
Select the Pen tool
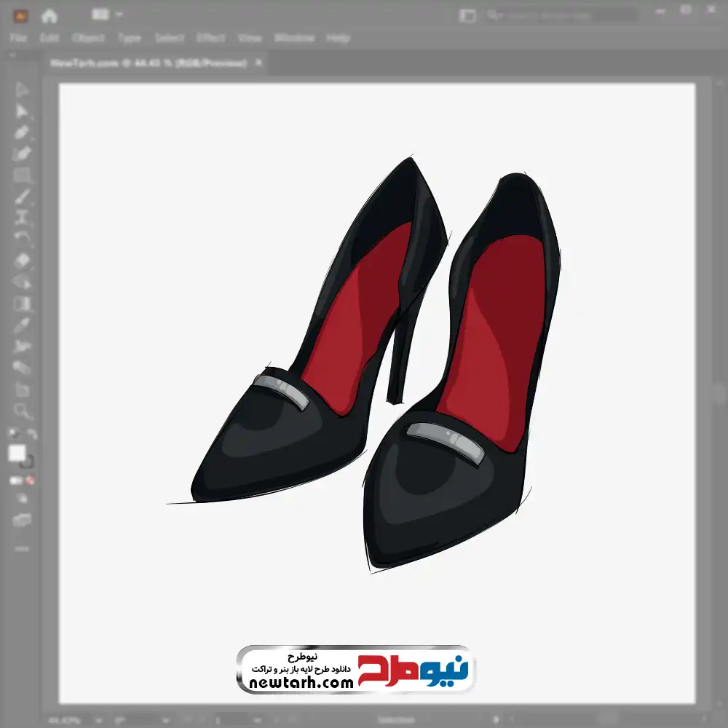pyautogui.click(x=22, y=132)
